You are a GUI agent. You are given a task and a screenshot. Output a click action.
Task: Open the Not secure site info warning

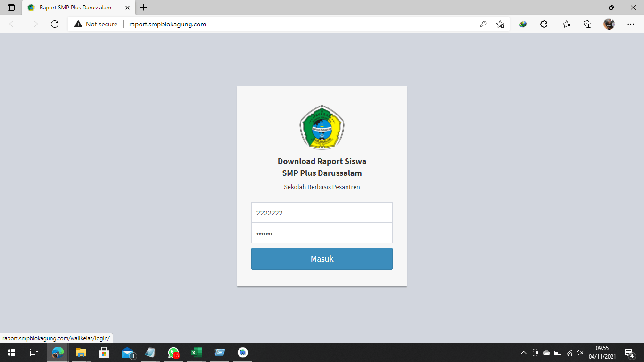(96, 24)
